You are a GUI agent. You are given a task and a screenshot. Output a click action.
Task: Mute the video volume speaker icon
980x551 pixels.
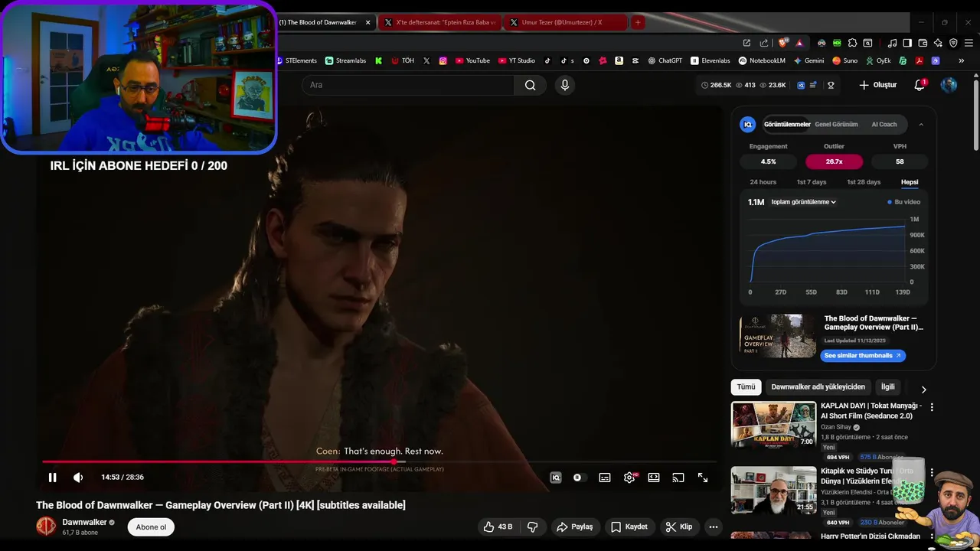coord(78,478)
